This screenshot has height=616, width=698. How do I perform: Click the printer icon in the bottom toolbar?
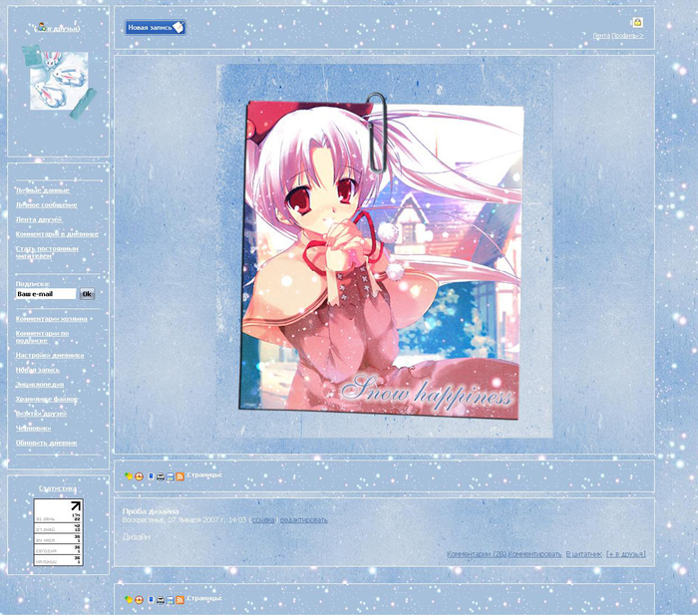161,600
